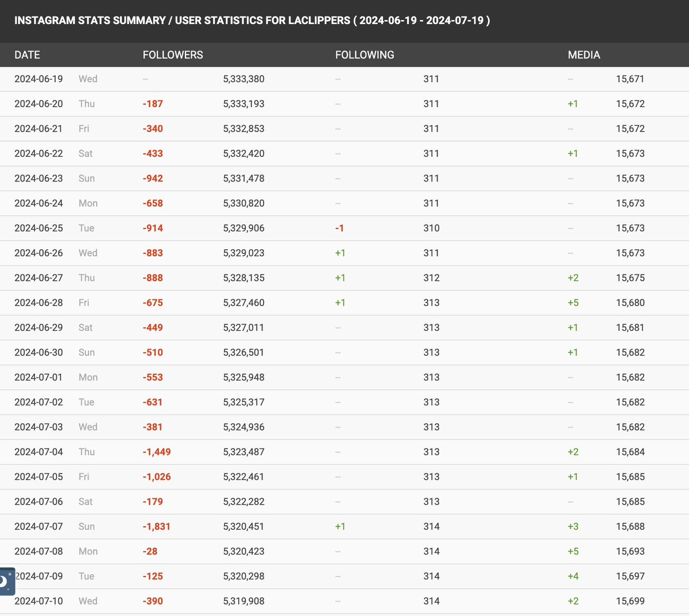The width and height of the screenshot is (689, 616).
Task: Click follower change -675
Action: 153,303
